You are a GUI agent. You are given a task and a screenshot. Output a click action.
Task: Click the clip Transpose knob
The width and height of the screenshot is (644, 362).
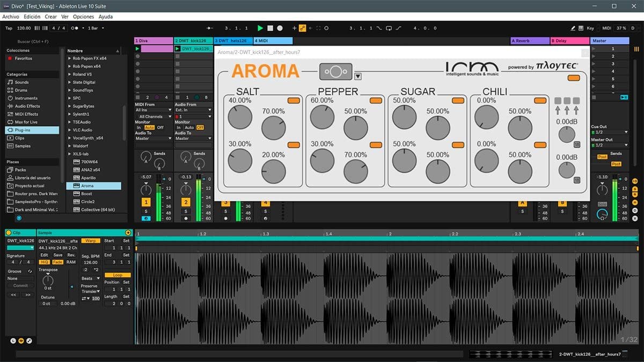[48, 279]
